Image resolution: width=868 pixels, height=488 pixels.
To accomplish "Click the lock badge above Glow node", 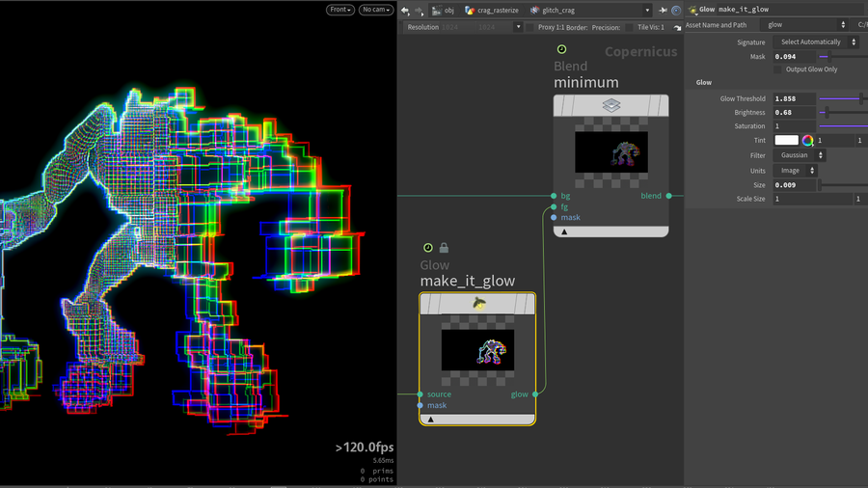I will [444, 248].
